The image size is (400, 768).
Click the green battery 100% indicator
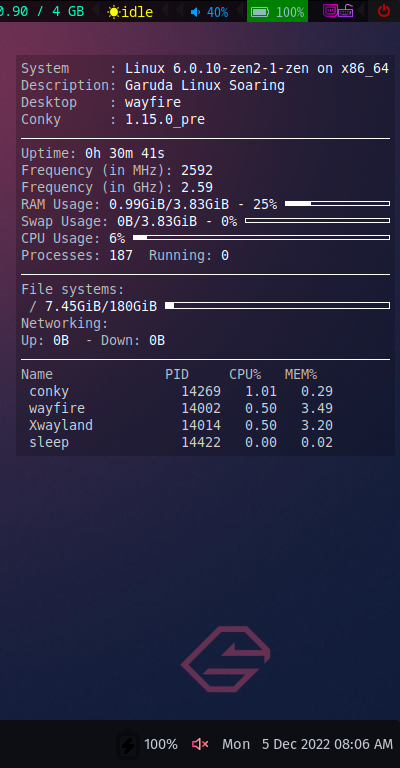[x=278, y=11]
